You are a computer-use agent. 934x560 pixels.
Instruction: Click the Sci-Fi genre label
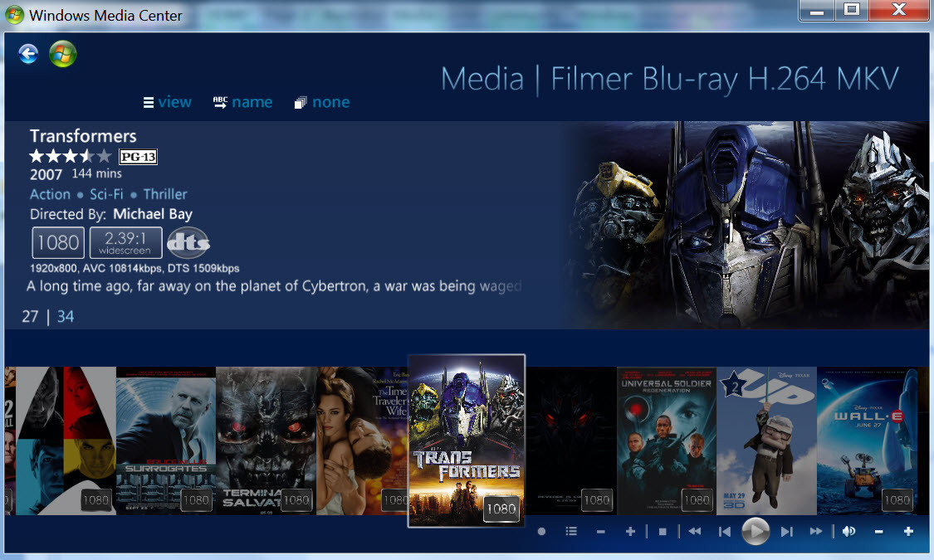(x=106, y=194)
